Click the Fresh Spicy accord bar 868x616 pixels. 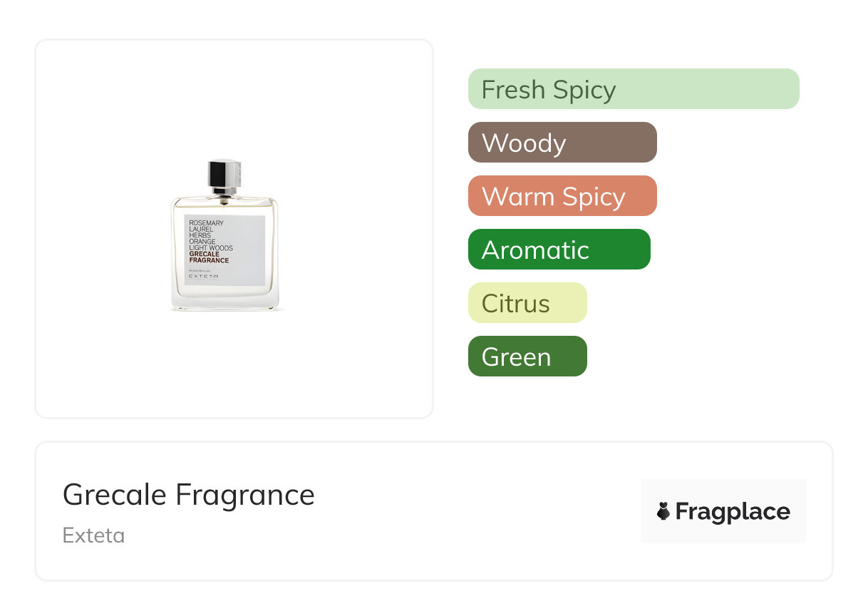(634, 89)
